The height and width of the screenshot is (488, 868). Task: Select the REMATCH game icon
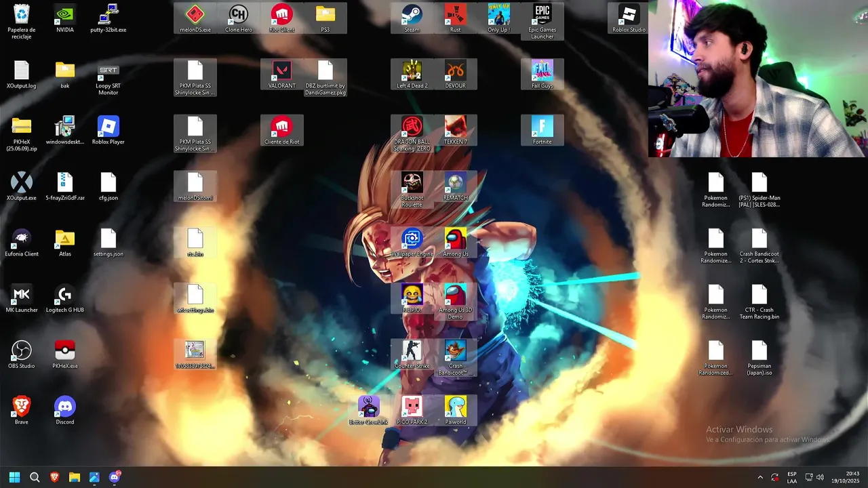456,186
